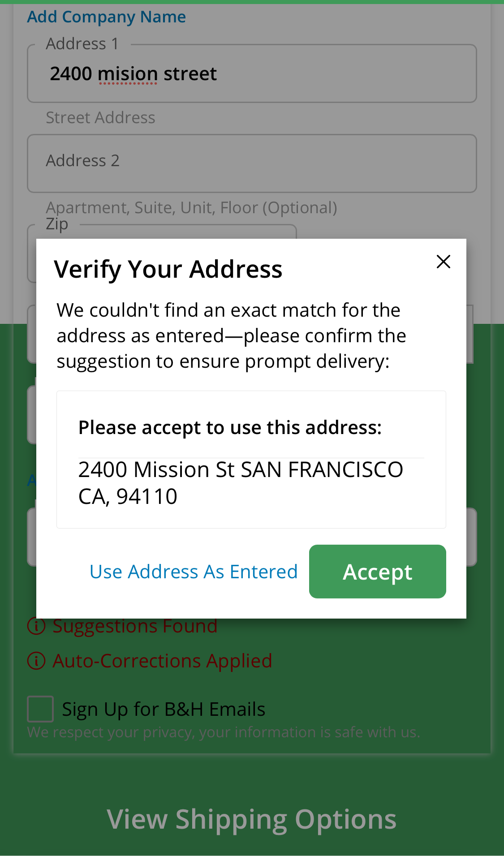This screenshot has width=504, height=856.
Task: Close the Verify Your Address dialog
Action: [x=443, y=262]
